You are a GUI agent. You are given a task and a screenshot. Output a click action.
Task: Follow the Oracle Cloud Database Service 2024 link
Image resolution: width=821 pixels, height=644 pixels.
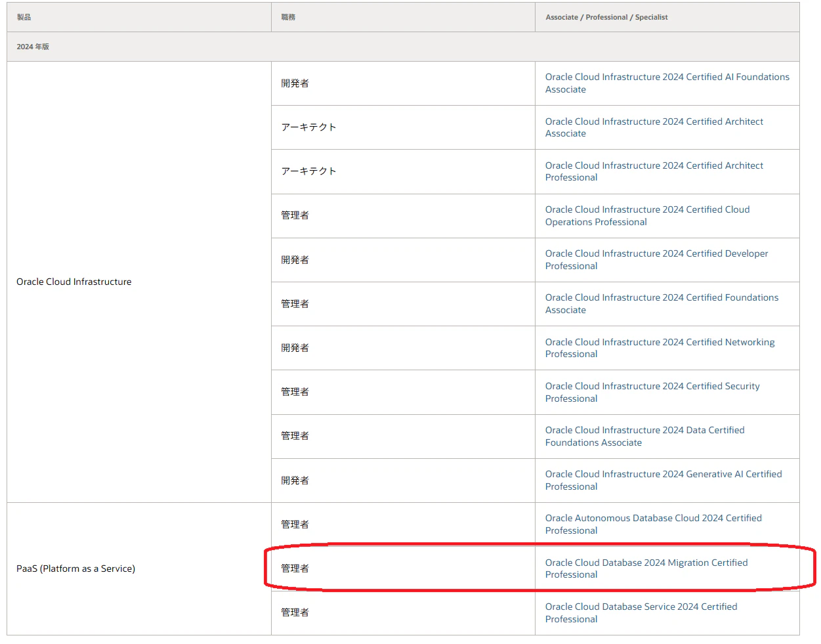(x=641, y=612)
